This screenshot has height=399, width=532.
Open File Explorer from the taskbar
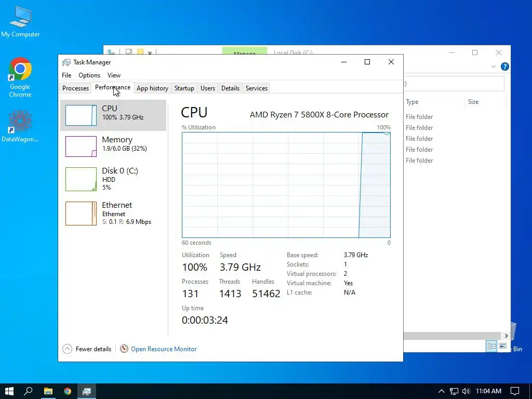tap(48, 391)
